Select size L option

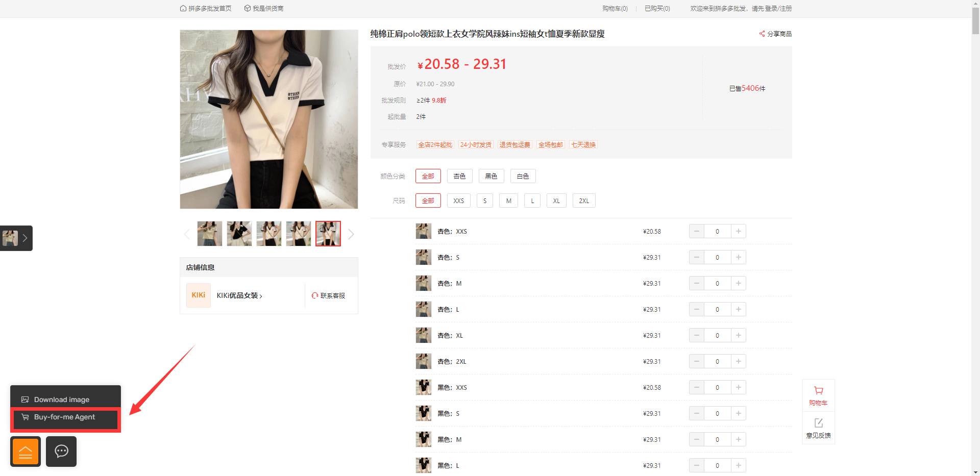point(532,201)
